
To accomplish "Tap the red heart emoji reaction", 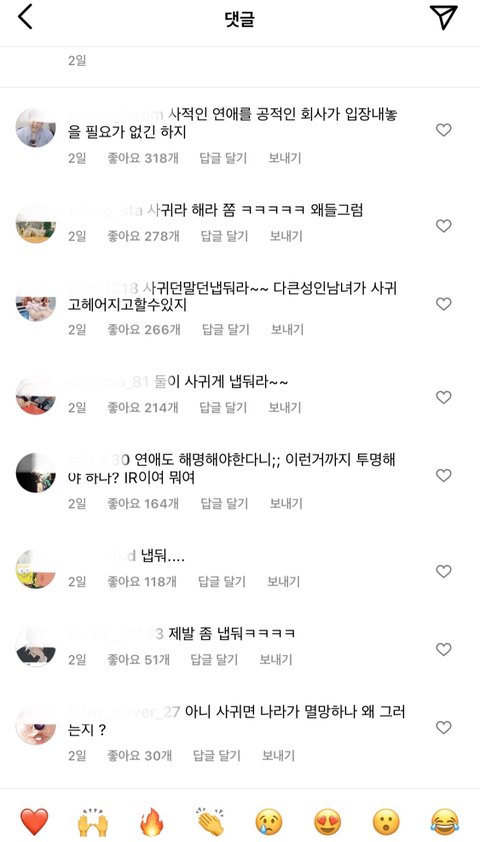I will pyautogui.click(x=34, y=822).
